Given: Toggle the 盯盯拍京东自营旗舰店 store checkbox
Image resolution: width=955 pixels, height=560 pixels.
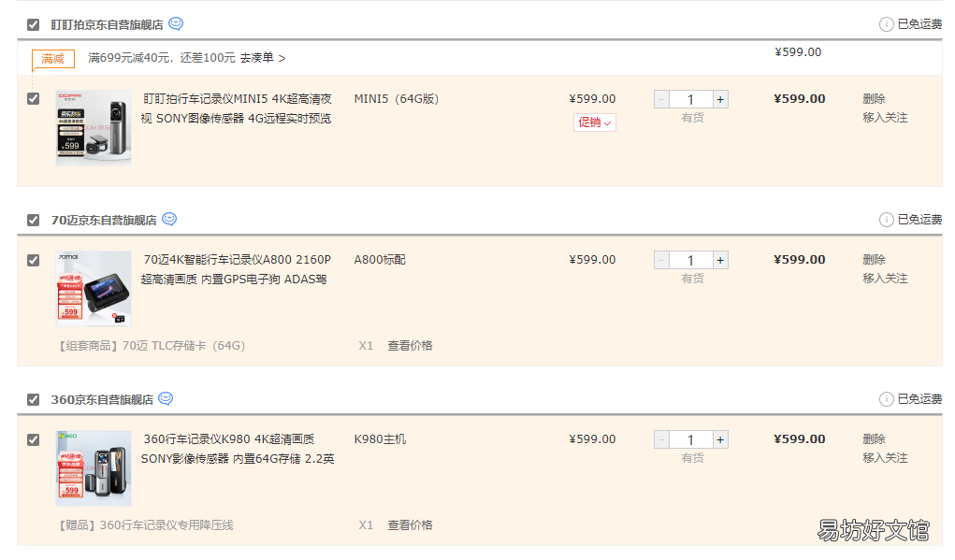Looking at the screenshot, I should [34, 25].
